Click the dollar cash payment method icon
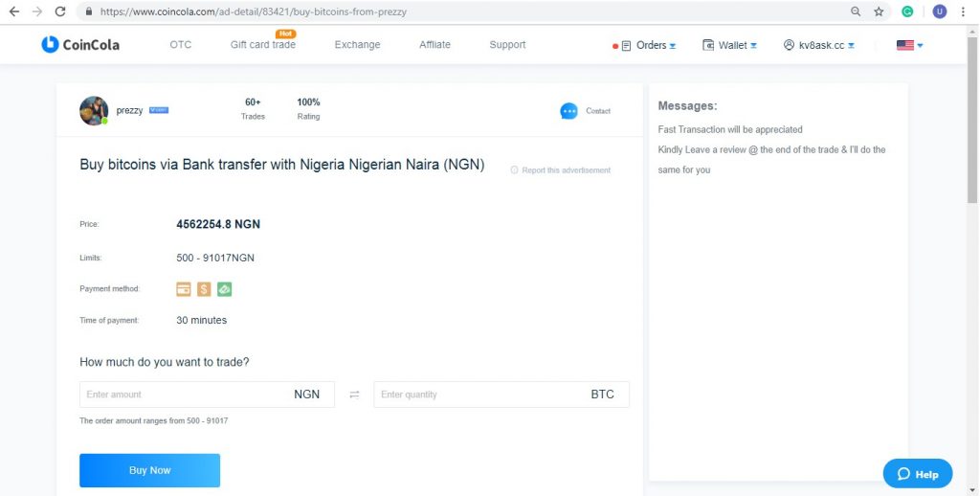 pos(204,289)
